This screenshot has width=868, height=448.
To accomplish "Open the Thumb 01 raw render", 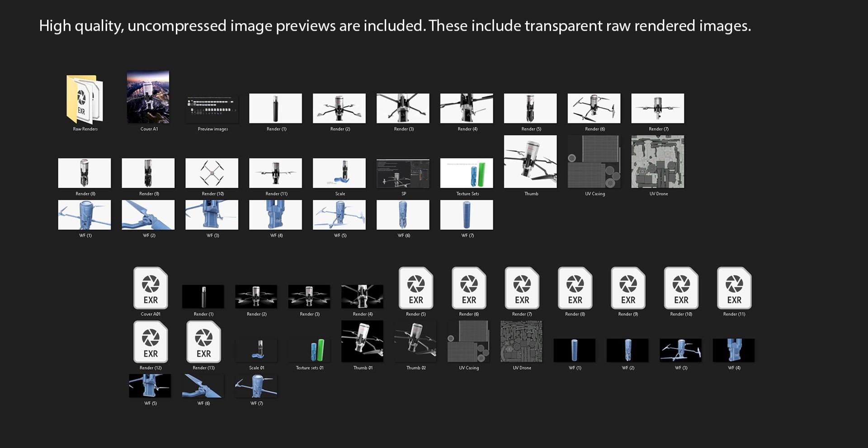I will [362, 341].
